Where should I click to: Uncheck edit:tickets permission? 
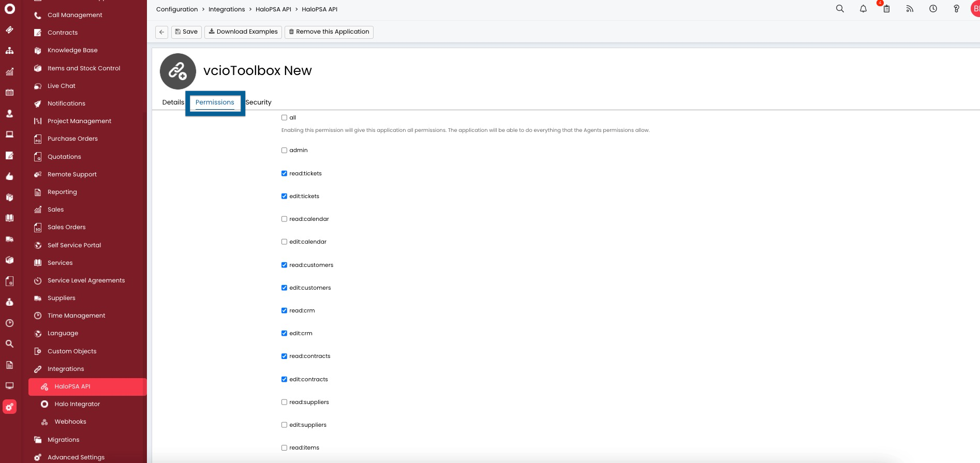point(284,196)
